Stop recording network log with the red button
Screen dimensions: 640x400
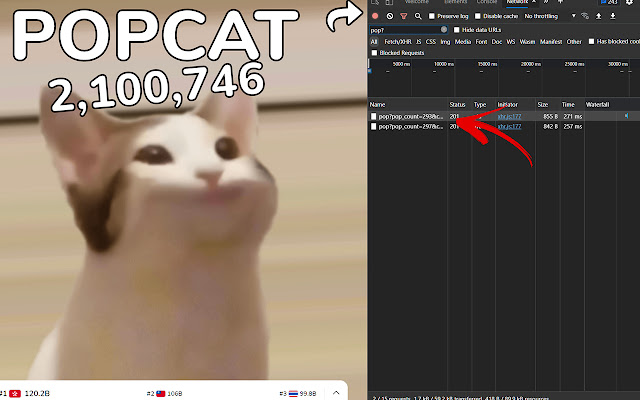(x=375, y=16)
